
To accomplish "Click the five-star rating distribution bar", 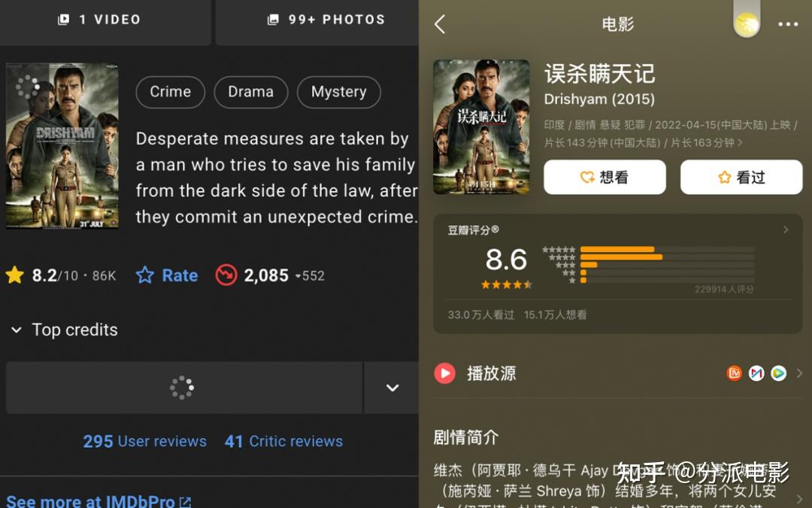I will 667,249.
